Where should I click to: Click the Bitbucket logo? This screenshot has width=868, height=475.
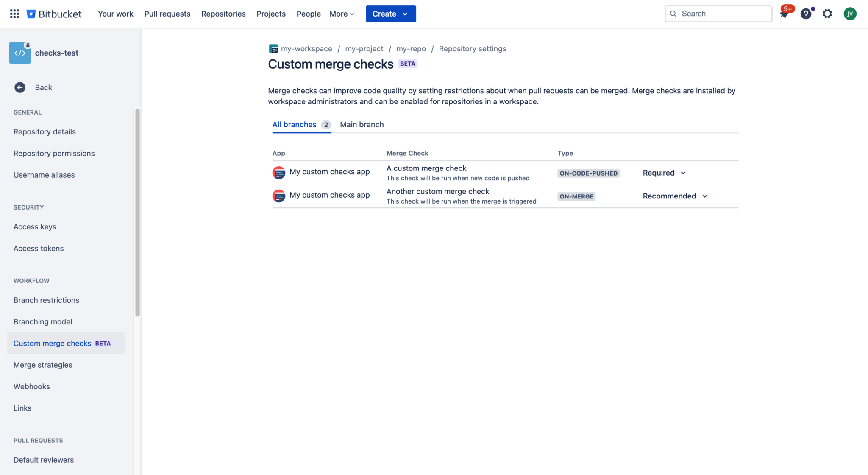tap(54, 14)
